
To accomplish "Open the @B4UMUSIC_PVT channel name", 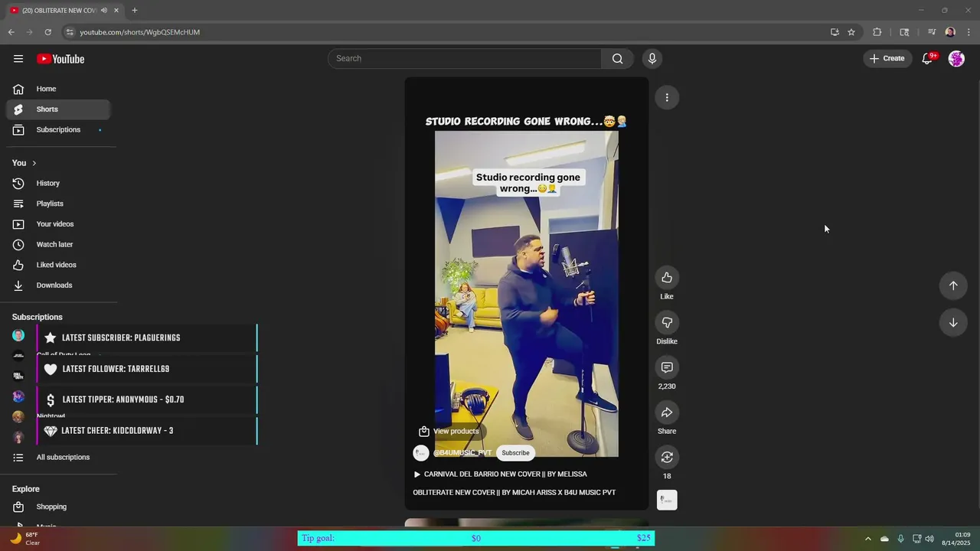I will pyautogui.click(x=462, y=453).
